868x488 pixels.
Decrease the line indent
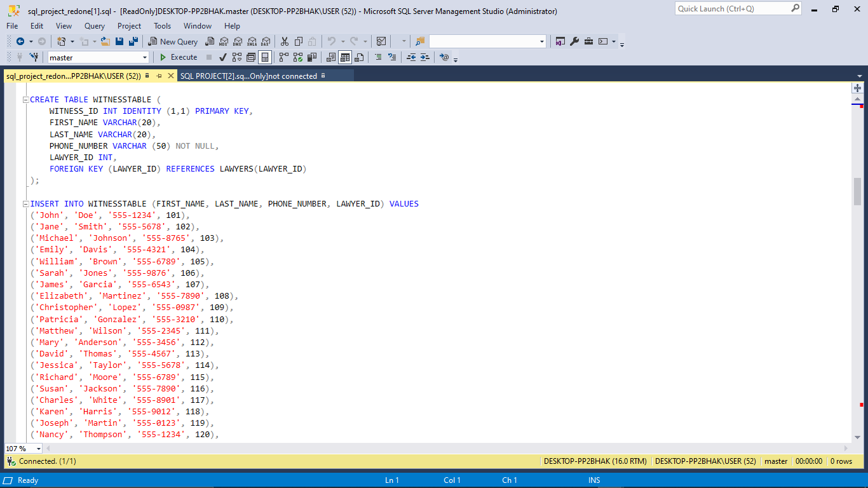411,57
